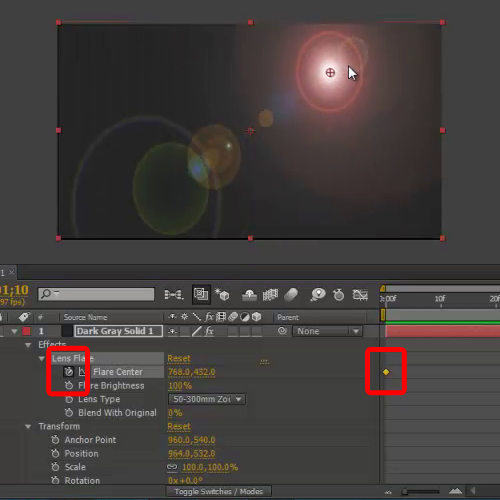Open the Lens Type dropdown

tap(207, 399)
